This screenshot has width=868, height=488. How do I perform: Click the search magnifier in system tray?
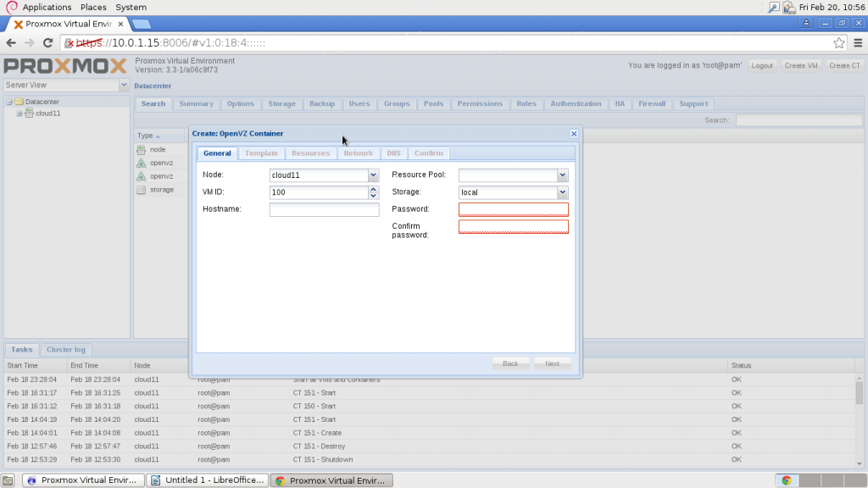coord(773,7)
